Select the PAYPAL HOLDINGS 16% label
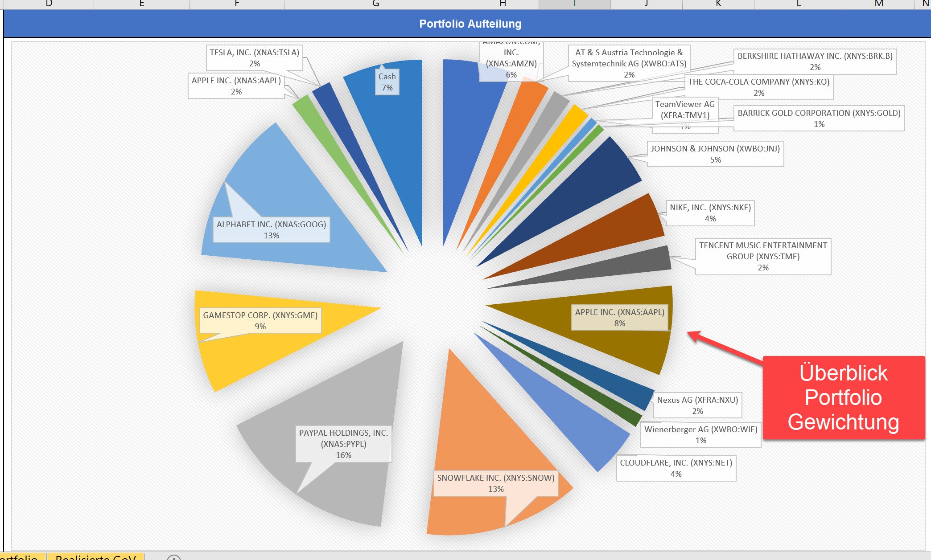This screenshot has height=560, width=931. point(343,444)
